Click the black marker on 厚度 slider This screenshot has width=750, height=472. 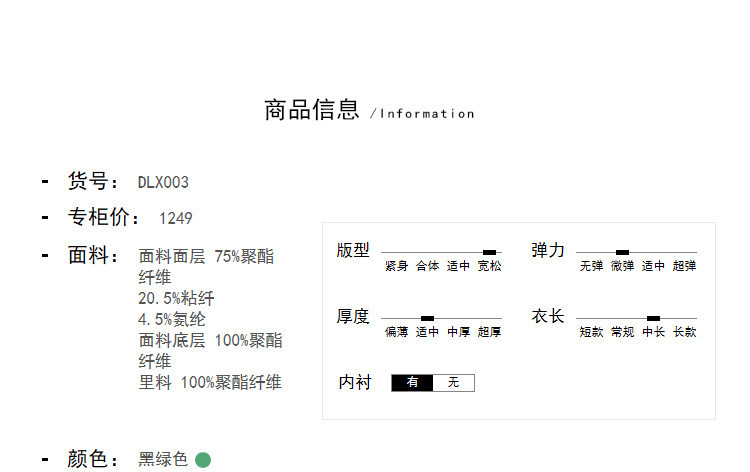click(x=427, y=318)
